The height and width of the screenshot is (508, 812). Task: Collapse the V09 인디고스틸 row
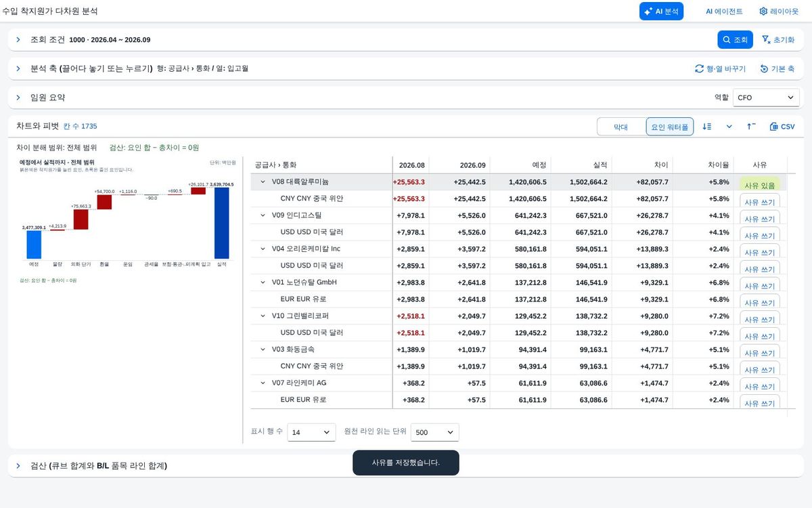[263, 215]
